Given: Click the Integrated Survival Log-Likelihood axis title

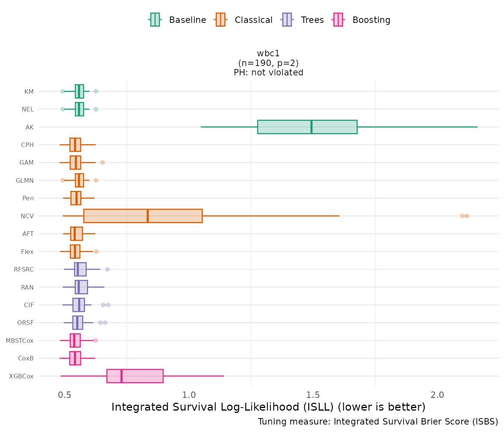Looking at the screenshot, I should pos(268,407).
